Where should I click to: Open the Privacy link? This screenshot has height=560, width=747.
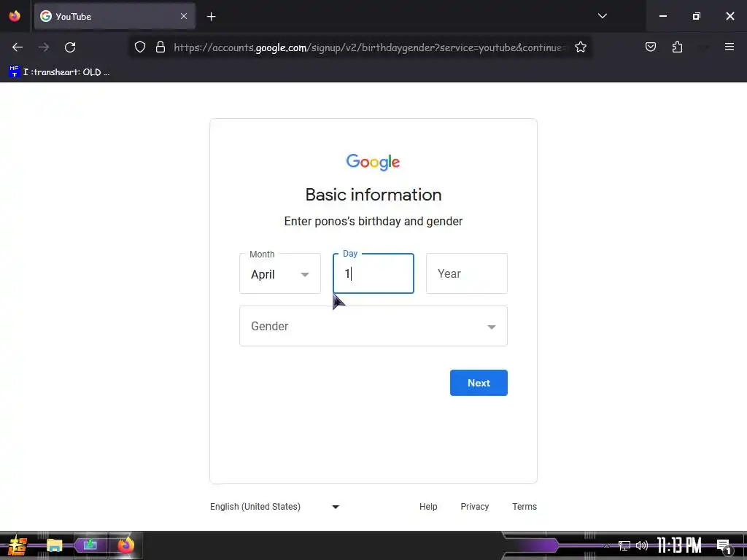pos(474,507)
